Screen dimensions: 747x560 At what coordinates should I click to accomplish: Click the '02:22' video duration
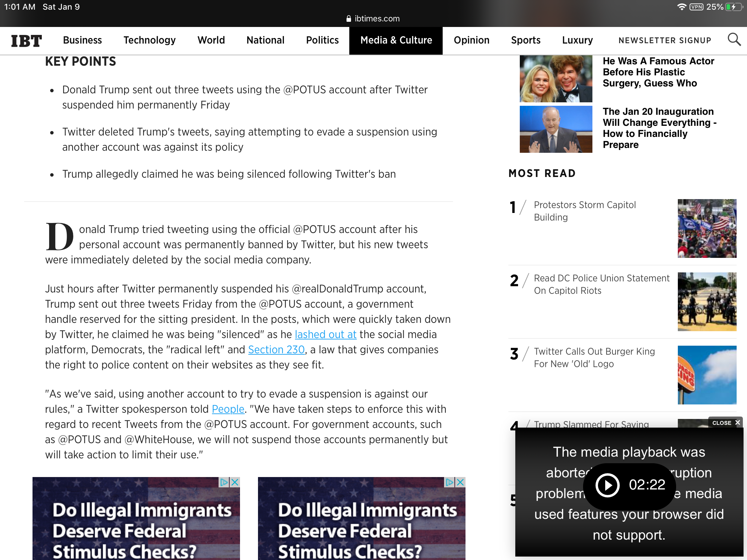tap(647, 485)
